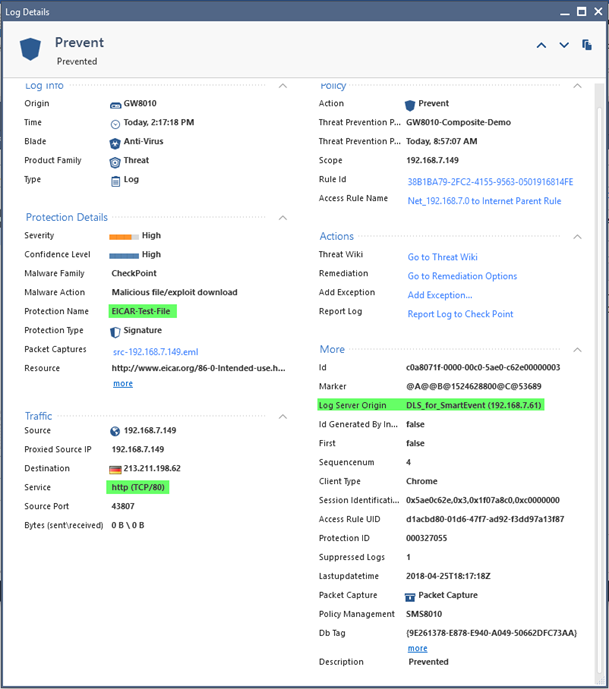Collapse the Actions section

577,237
